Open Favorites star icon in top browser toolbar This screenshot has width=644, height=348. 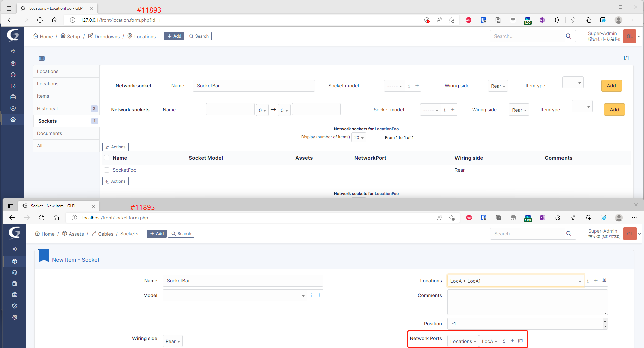[x=573, y=20]
